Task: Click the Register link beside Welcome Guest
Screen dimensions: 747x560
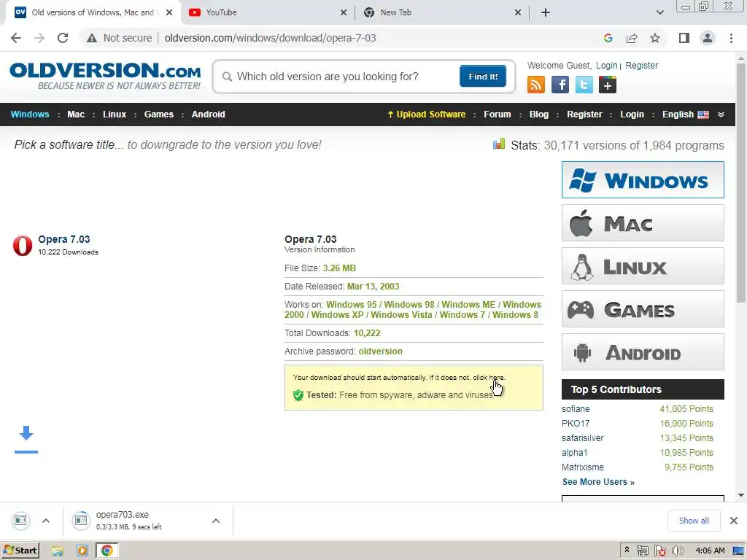Action: coord(641,65)
